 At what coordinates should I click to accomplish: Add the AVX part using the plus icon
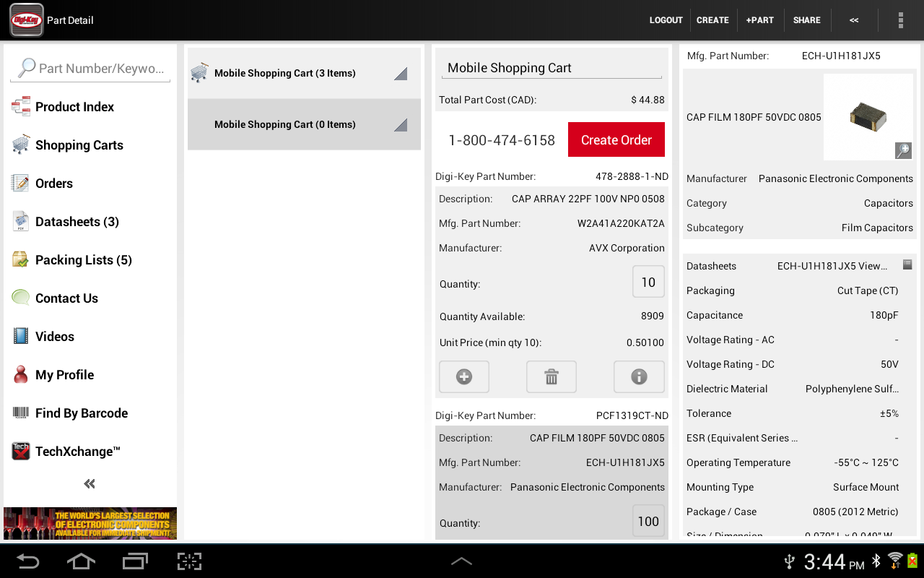pos(463,376)
